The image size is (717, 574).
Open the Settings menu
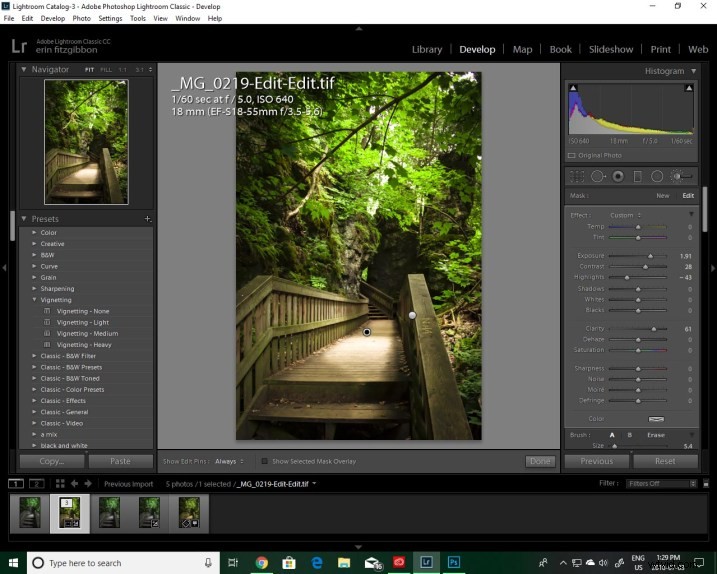[x=110, y=18]
